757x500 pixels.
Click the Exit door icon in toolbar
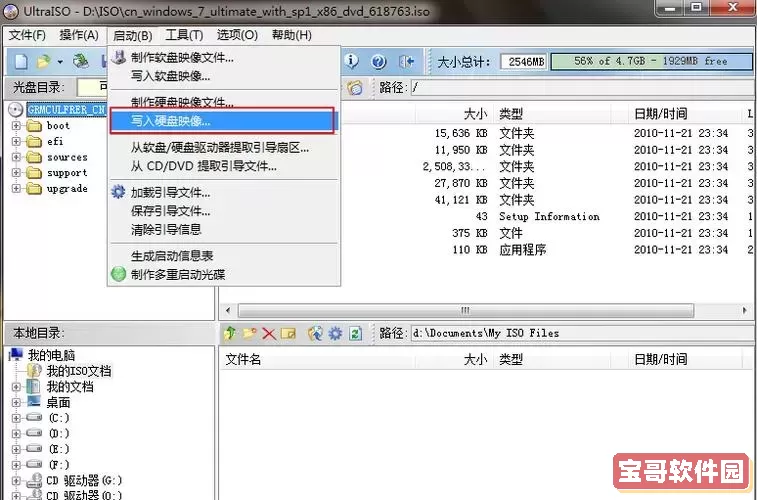pos(407,61)
